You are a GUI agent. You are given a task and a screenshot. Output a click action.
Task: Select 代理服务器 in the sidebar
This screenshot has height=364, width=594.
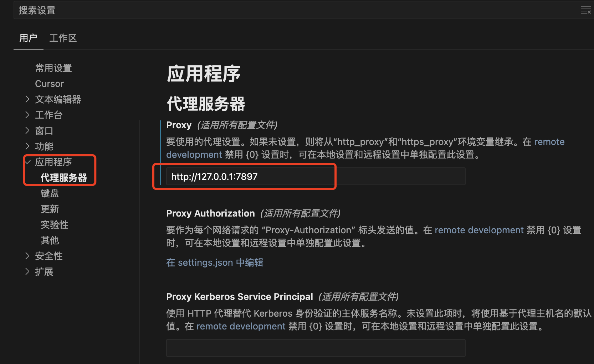(x=64, y=178)
